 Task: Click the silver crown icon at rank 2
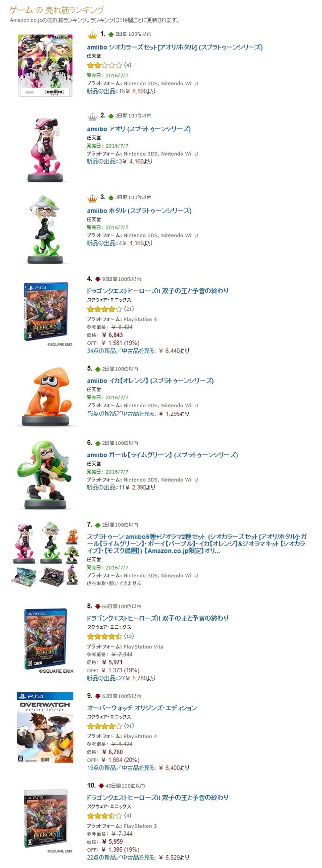click(x=92, y=116)
